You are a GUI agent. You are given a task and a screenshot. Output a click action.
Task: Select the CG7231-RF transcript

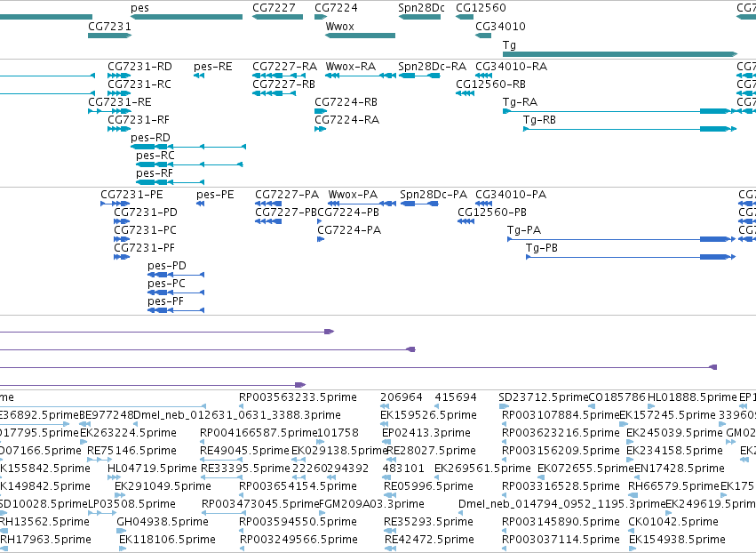(x=139, y=120)
